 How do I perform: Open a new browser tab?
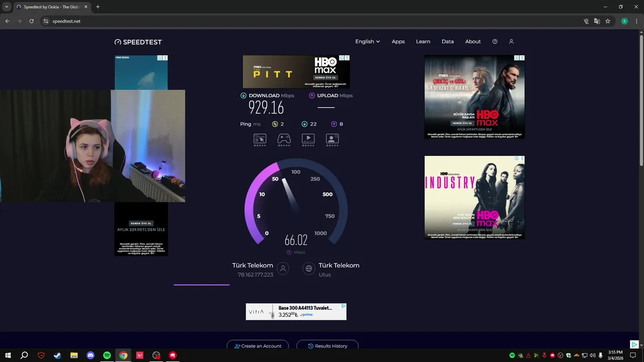point(98,7)
